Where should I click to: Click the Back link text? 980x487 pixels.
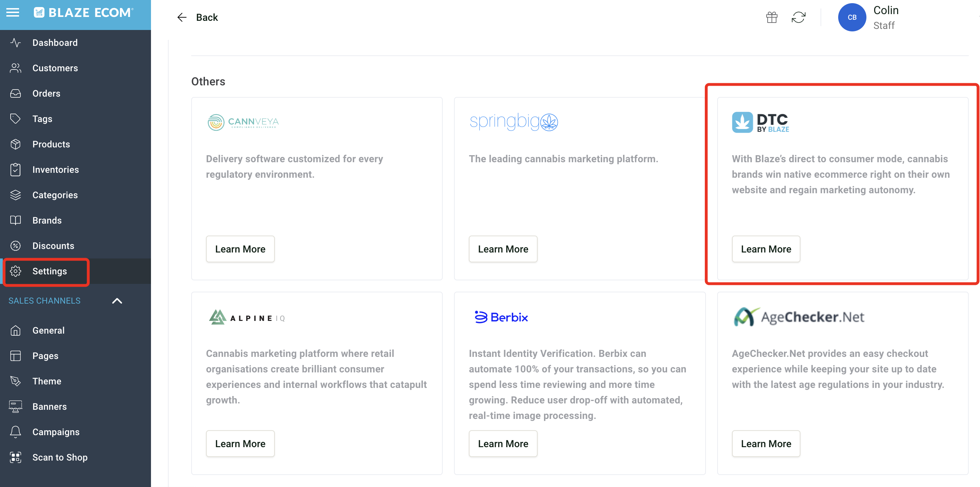pos(207,18)
